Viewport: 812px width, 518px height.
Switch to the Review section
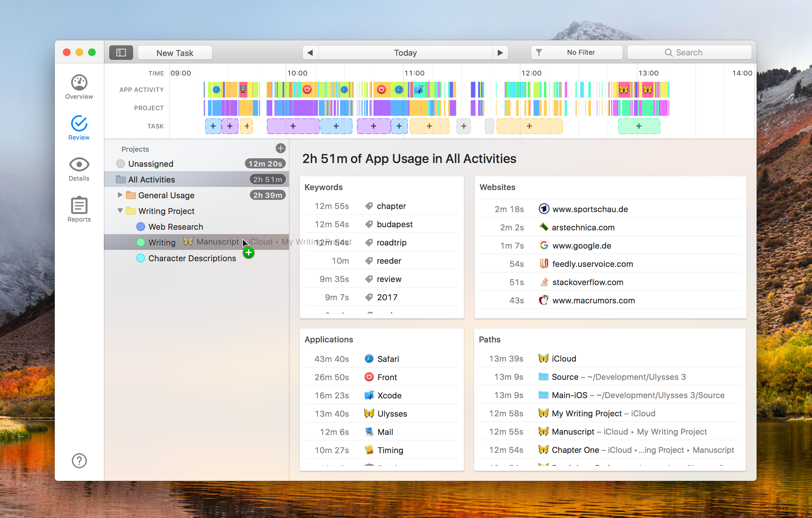(x=79, y=128)
